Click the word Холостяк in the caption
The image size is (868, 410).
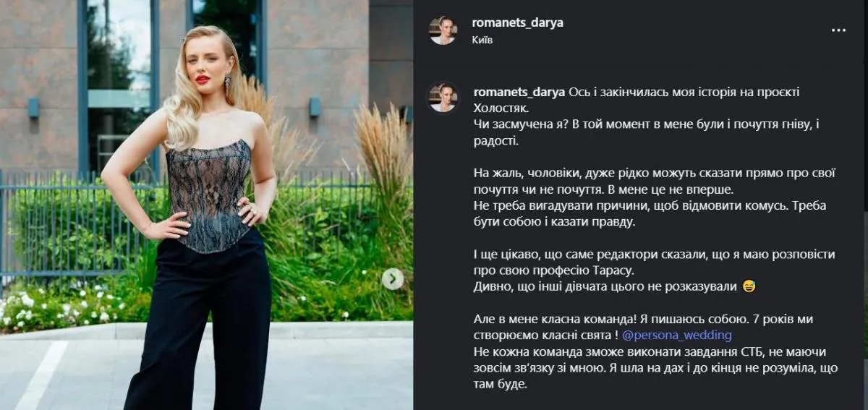501,108
